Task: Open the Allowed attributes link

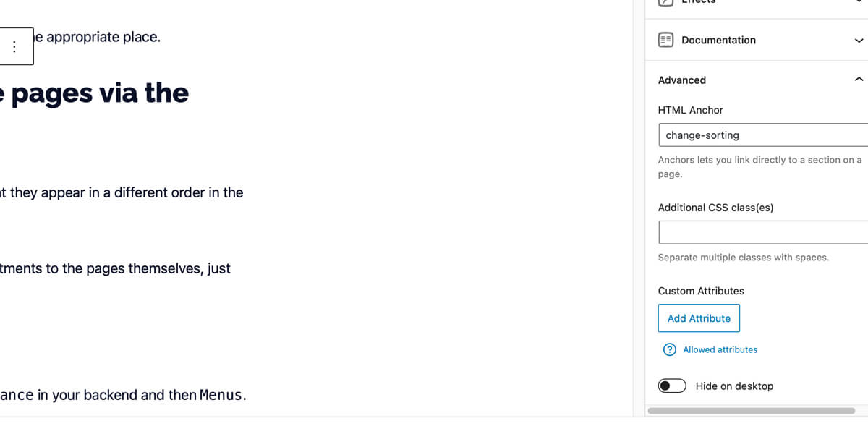Action: click(720, 349)
